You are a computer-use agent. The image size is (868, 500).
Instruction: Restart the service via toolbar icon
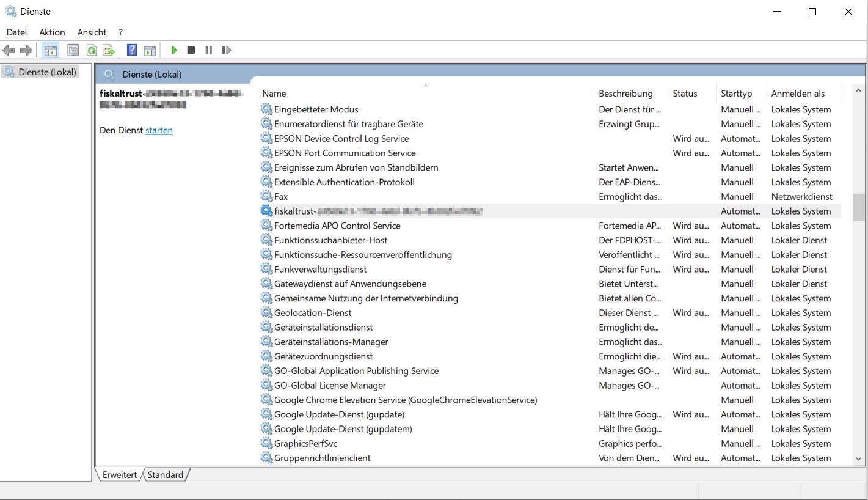[x=227, y=50]
